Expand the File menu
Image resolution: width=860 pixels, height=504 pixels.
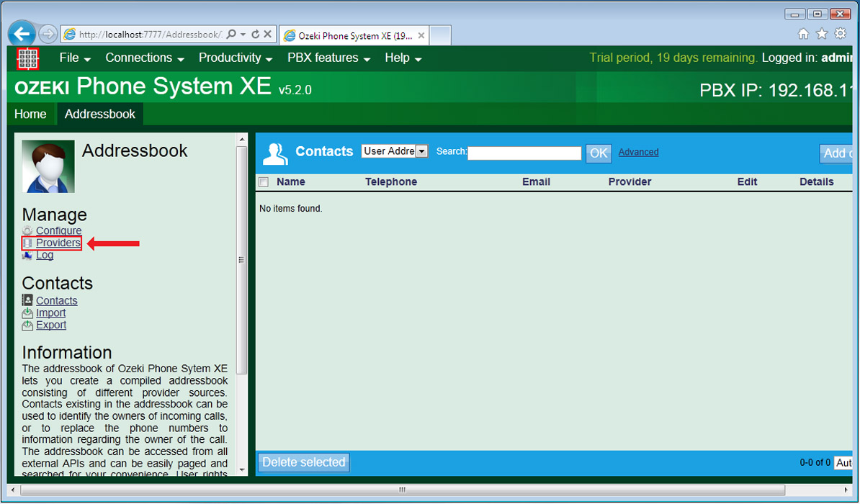click(75, 58)
